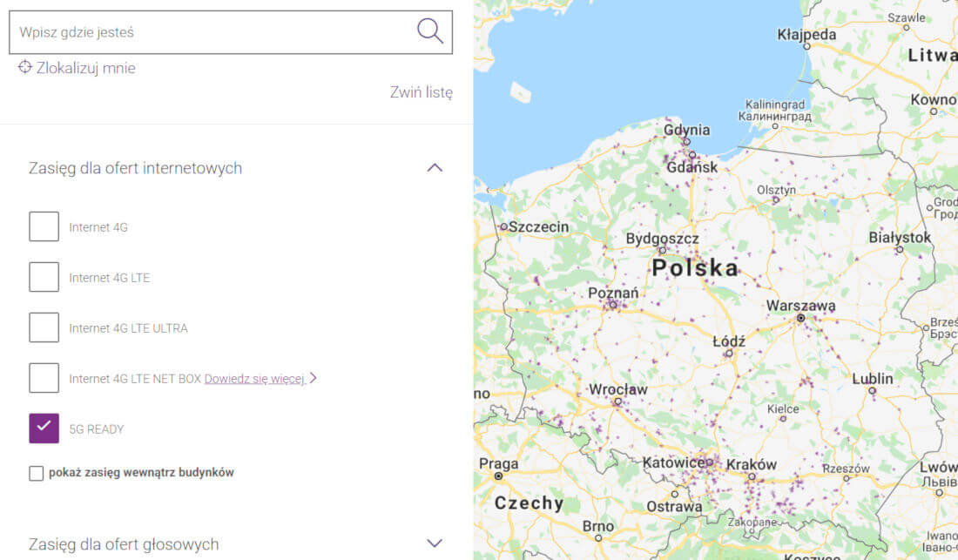Screen dimensions: 958x560
Task: Uncheck the 5G READY checkbox
Action: tap(44, 428)
